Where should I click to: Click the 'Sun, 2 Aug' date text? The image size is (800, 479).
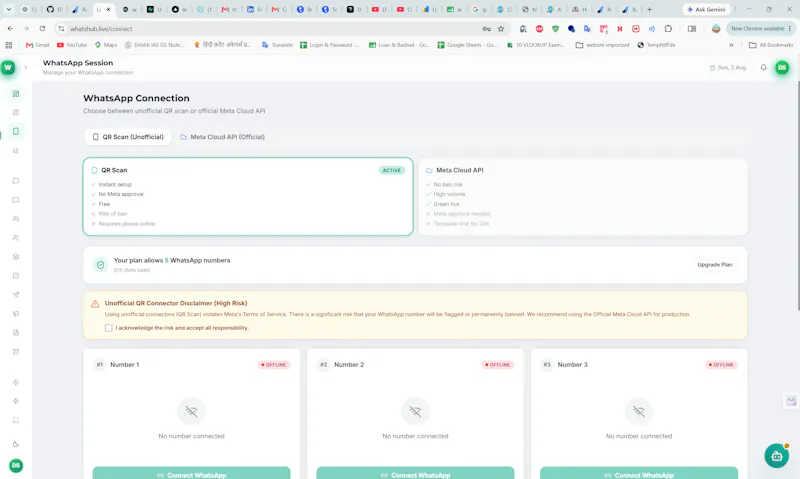pyautogui.click(x=732, y=67)
